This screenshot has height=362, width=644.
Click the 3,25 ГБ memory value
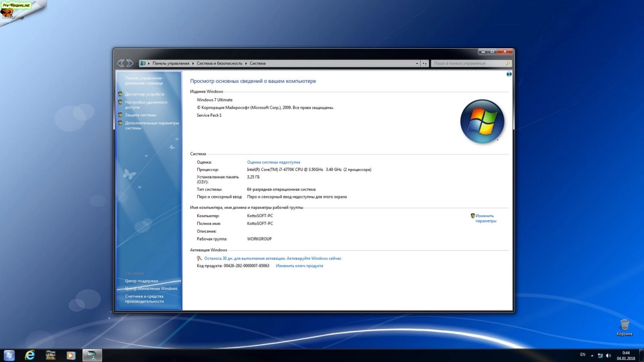coord(253,177)
